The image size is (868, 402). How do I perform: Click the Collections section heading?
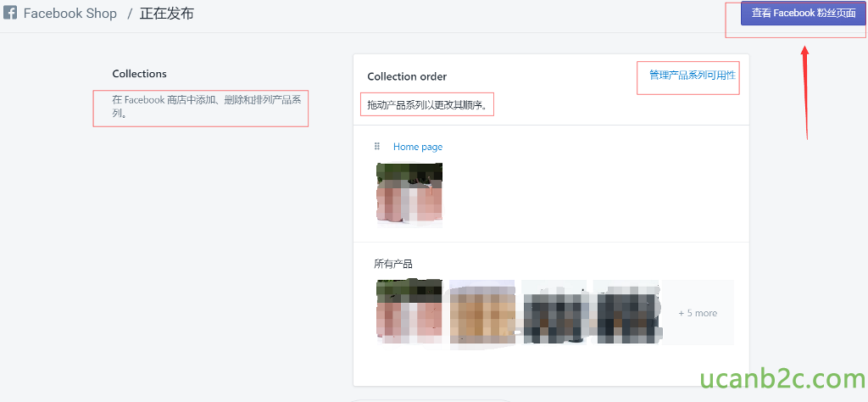[x=140, y=74]
